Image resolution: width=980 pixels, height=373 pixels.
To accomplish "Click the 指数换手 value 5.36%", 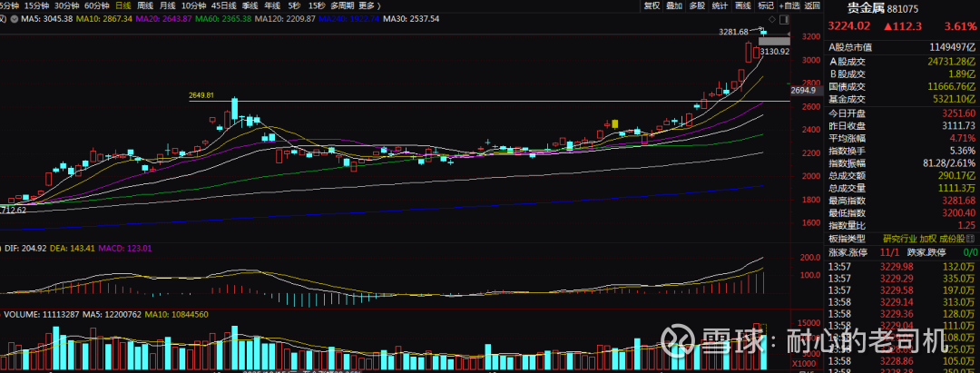I will pyautogui.click(x=963, y=151).
